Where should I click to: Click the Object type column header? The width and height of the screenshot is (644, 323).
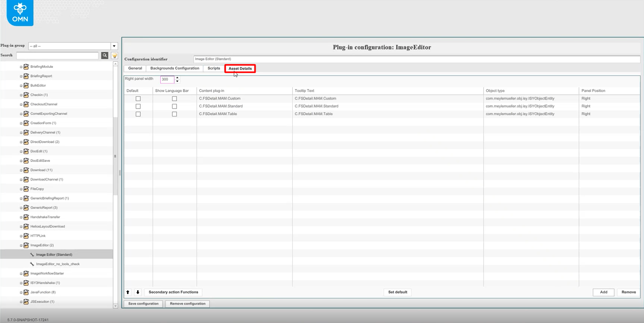(x=531, y=91)
